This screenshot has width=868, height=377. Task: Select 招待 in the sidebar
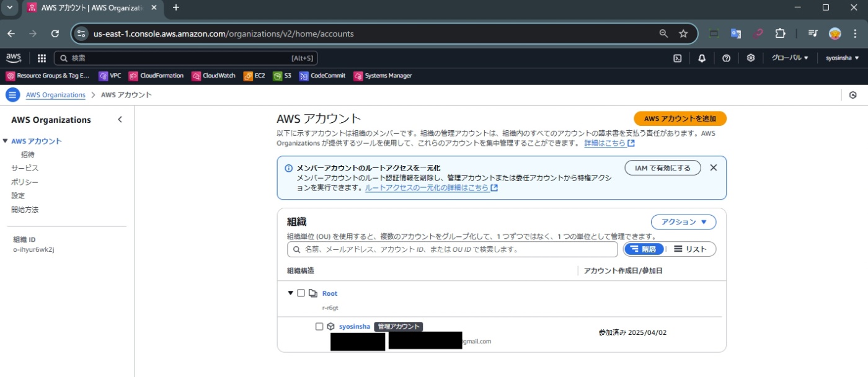point(28,154)
